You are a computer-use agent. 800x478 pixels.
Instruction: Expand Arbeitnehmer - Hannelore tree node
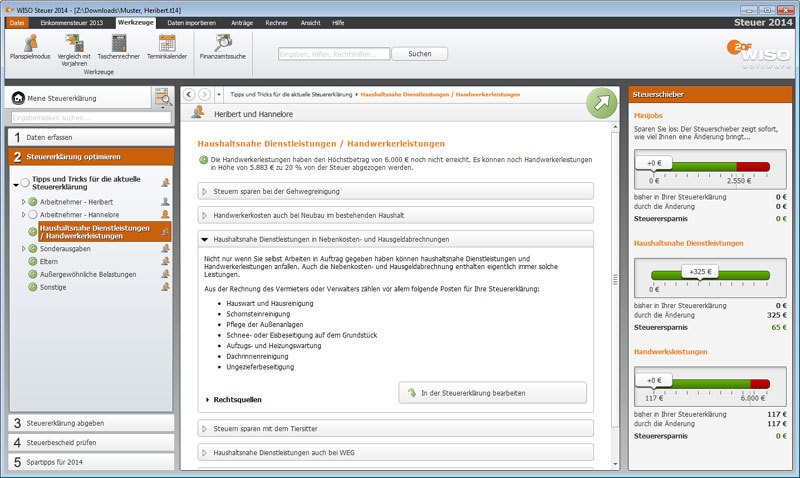[23, 215]
